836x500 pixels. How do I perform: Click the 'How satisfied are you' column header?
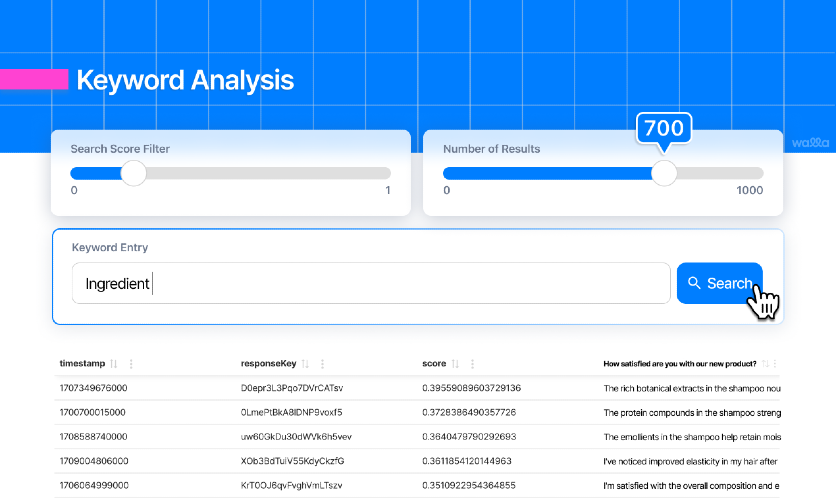(x=680, y=364)
